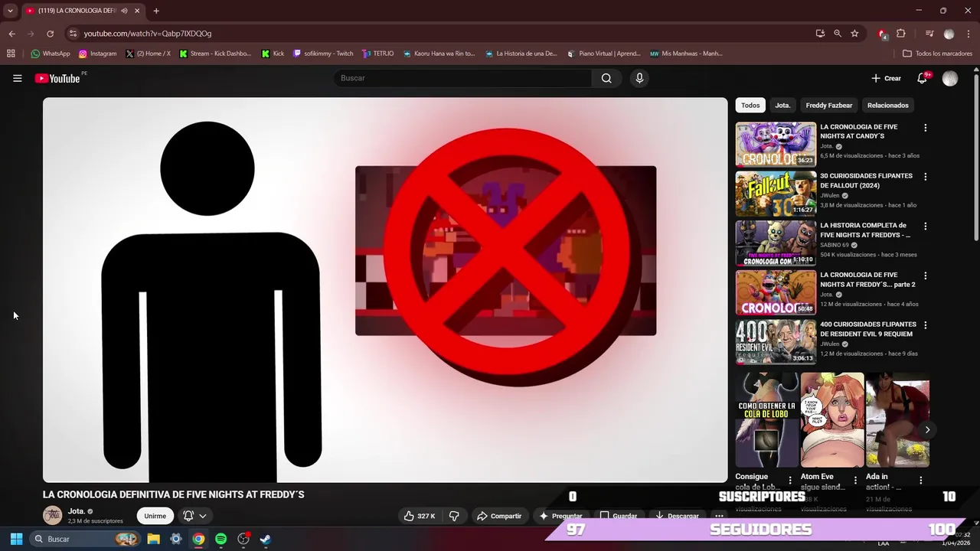Open the account avatar menu

pos(950,79)
